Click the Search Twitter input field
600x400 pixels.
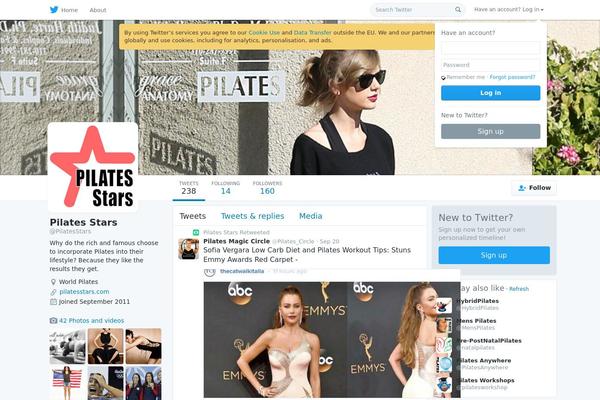pos(412,10)
